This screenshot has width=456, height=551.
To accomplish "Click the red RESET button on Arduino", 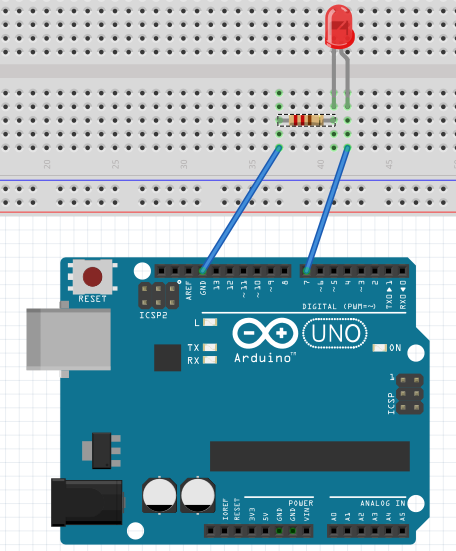I will [92, 277].
